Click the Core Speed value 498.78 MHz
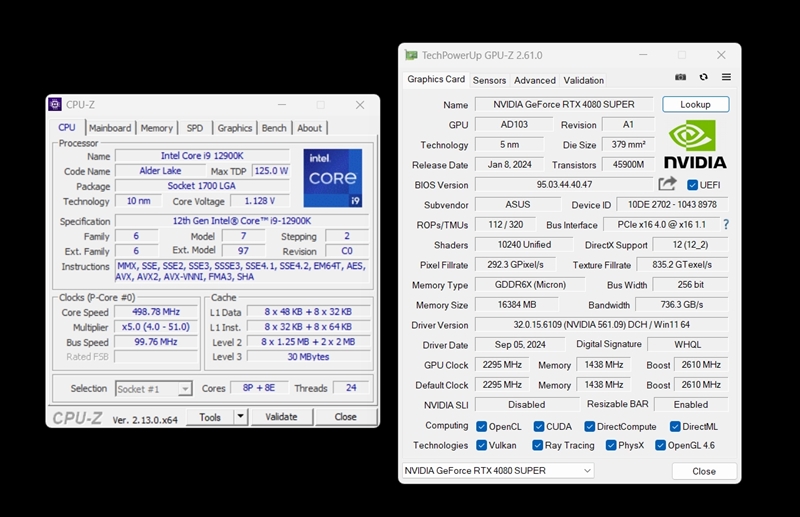This screenshot has height=517, width=800. pyautogui.click(x=156, y=312)
